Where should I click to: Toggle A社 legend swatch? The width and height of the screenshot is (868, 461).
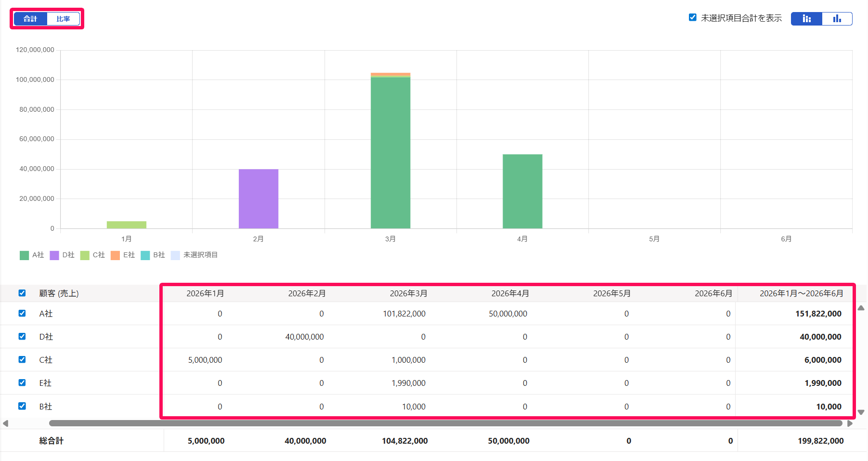tap(24, 255)
